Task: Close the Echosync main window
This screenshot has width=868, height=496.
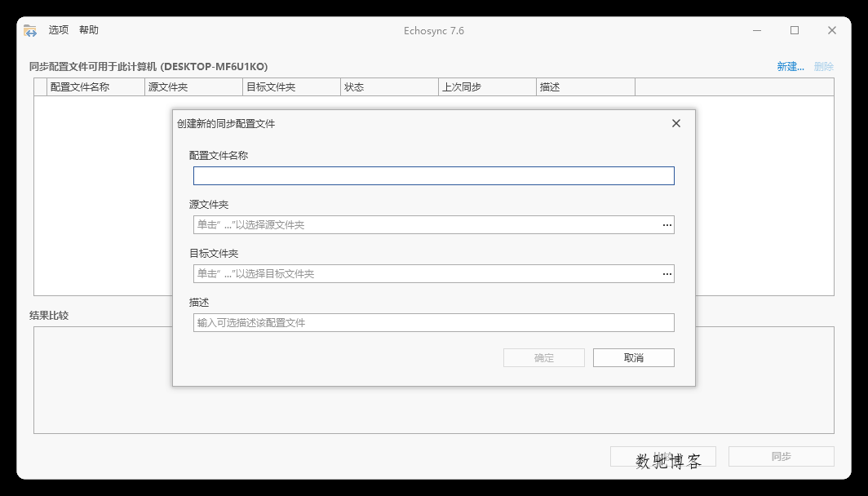Action: [831, 30]
